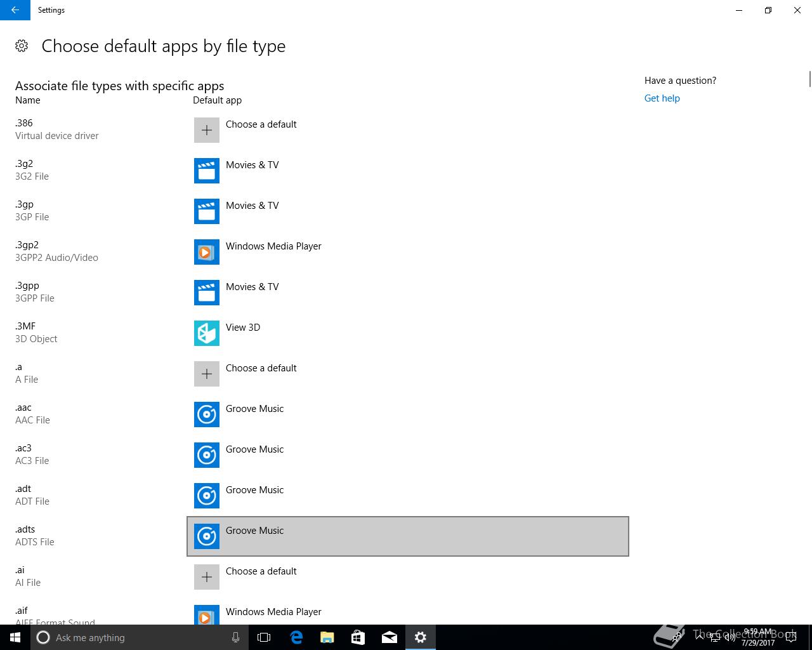Select the .3gp2 3GPP2 Audio/Video entry

[x=56, y=251]
